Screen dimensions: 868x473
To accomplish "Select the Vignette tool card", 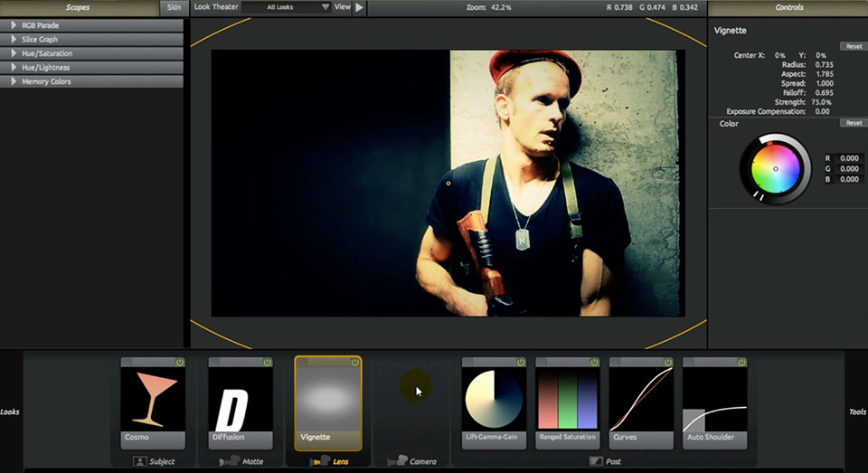I will pyautogui.click(x=328, y=403).
